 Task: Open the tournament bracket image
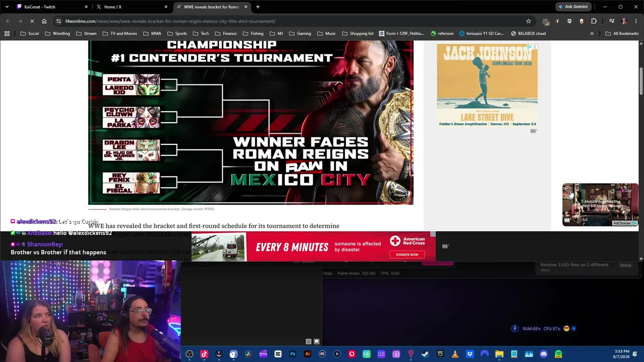click(x=251, y=123)
